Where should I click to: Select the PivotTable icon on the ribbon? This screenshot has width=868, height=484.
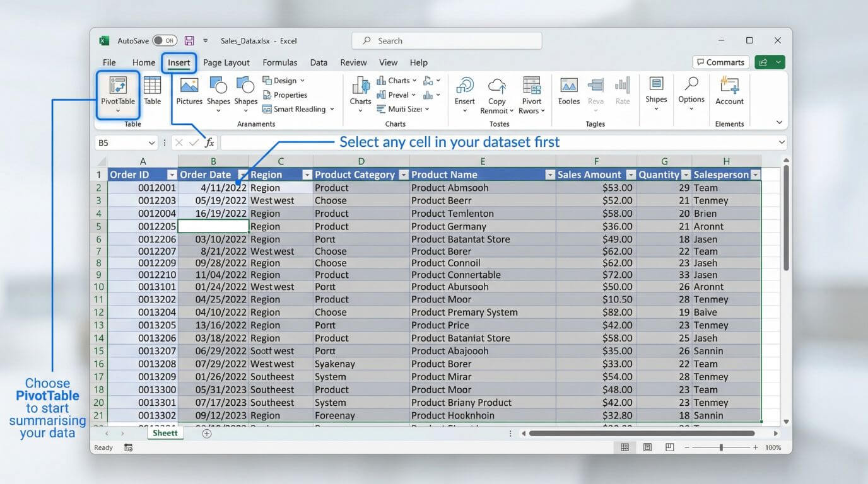pos(117,93)
